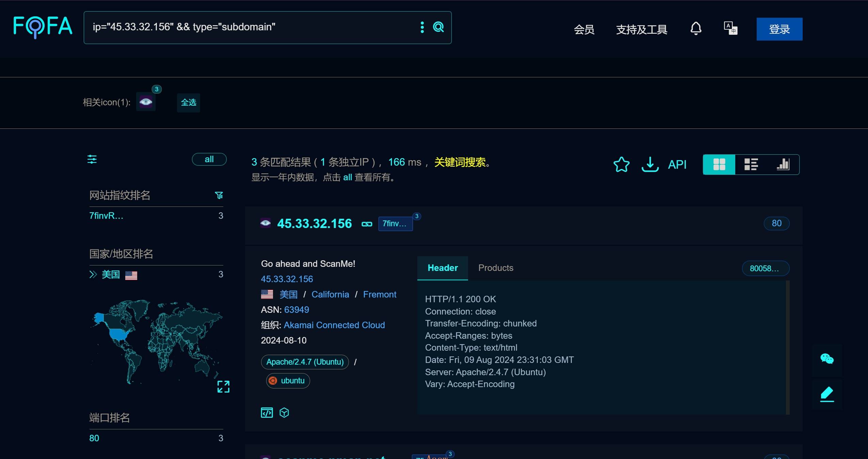The height and width of the screenshot is (459, 868).
Task: Favorite this query with the star icon
Action: [x=621, y=165]
